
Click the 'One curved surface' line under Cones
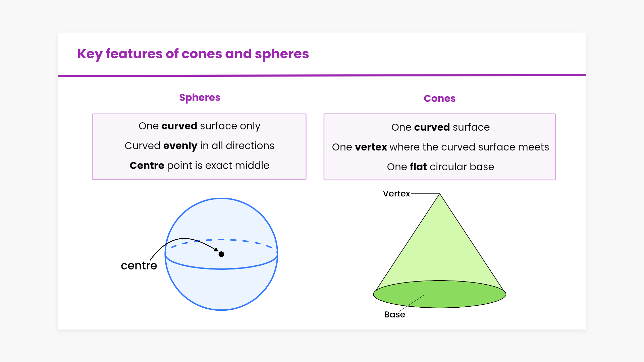[440, 127]
